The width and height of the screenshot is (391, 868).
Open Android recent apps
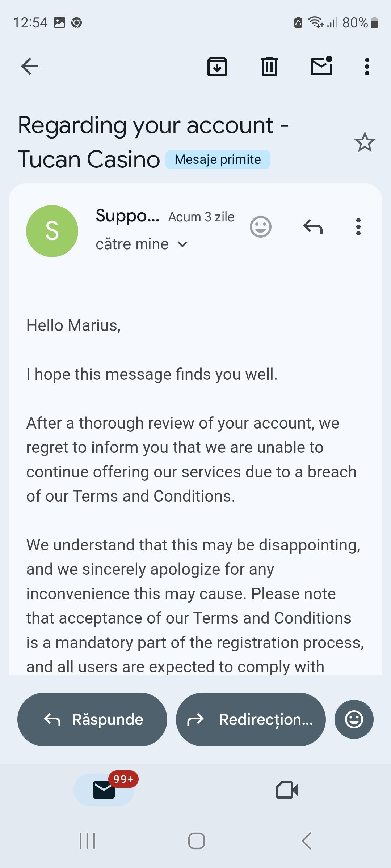click(87, 841)
